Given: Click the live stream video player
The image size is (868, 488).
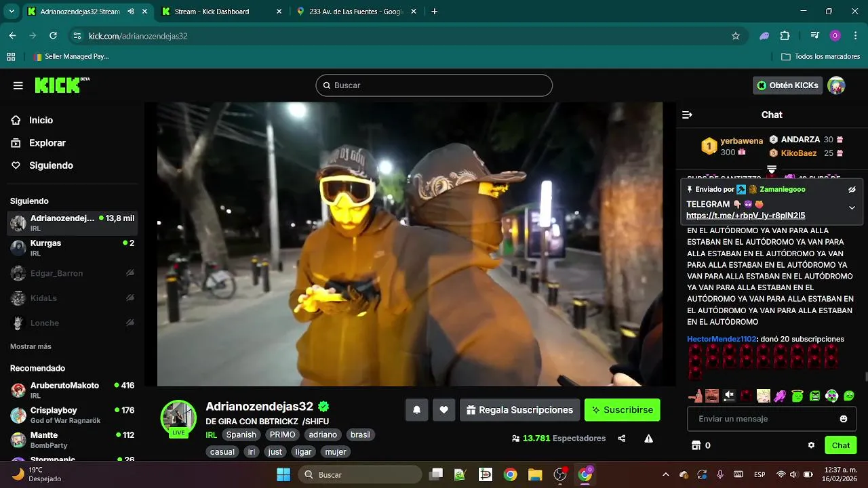Looking at the screenshot, I should tap(410, 244).
